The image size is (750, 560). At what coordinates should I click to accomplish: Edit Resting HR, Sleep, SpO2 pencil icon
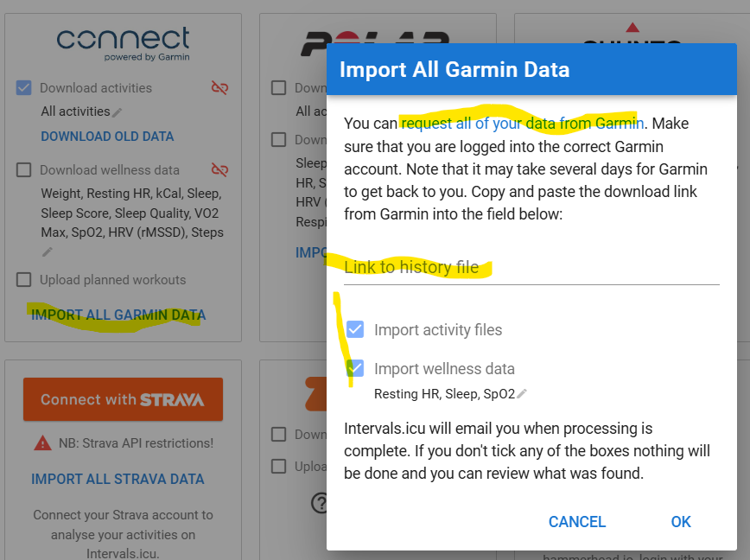[522, 393]
